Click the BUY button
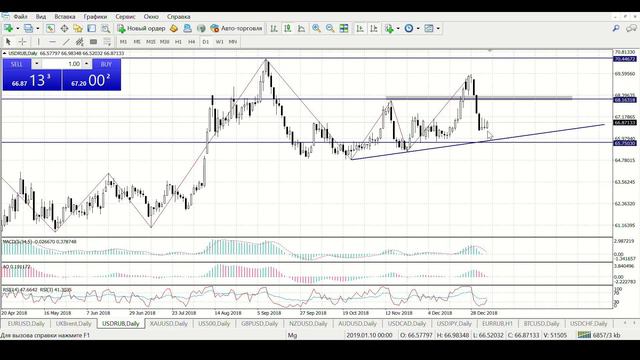The image size is (640, 360). (x=106, y=64)
